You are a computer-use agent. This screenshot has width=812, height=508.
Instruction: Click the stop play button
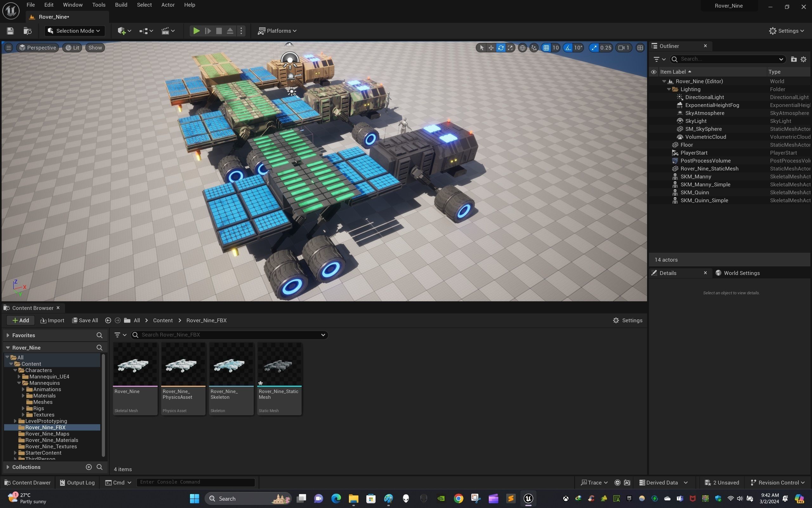click(x=219, y=31)
